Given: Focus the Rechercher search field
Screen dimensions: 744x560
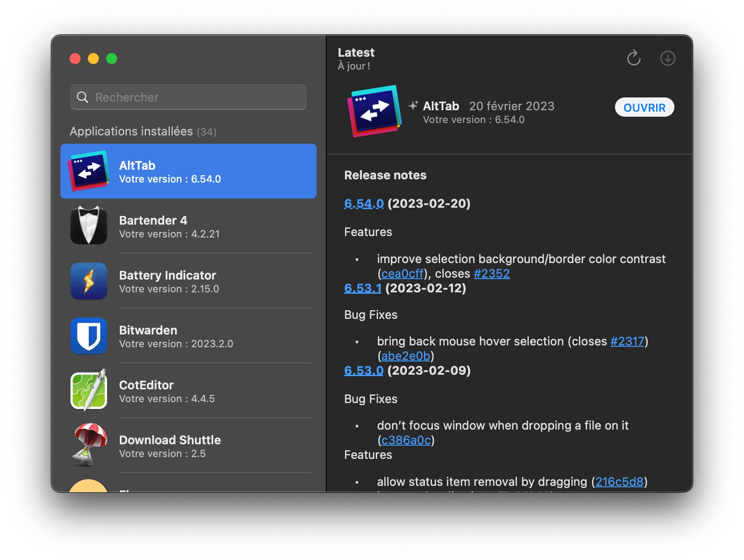Looking at the screenshot, I should tap(189, 97).
